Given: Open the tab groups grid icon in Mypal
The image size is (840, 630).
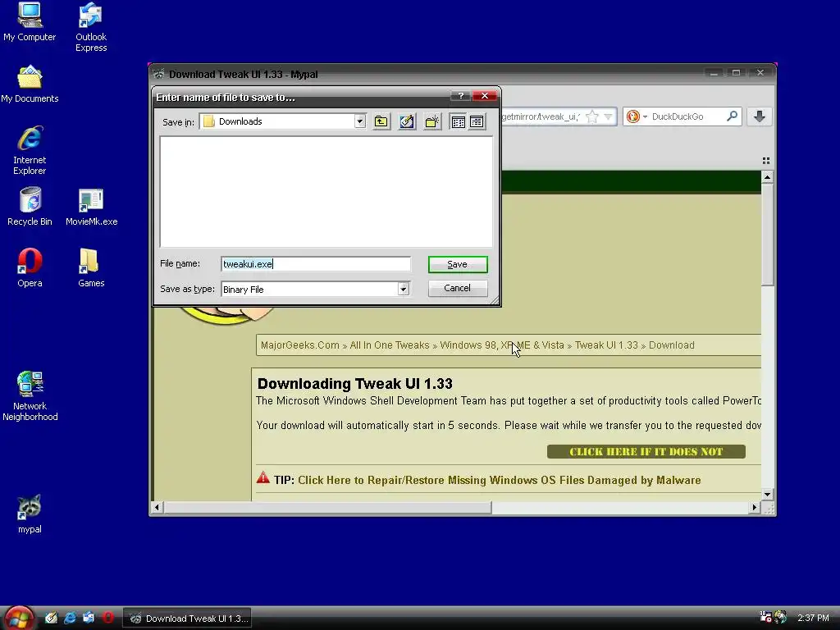Looking at the screenshot, I should pyautogui.click(x=766, y=161).
